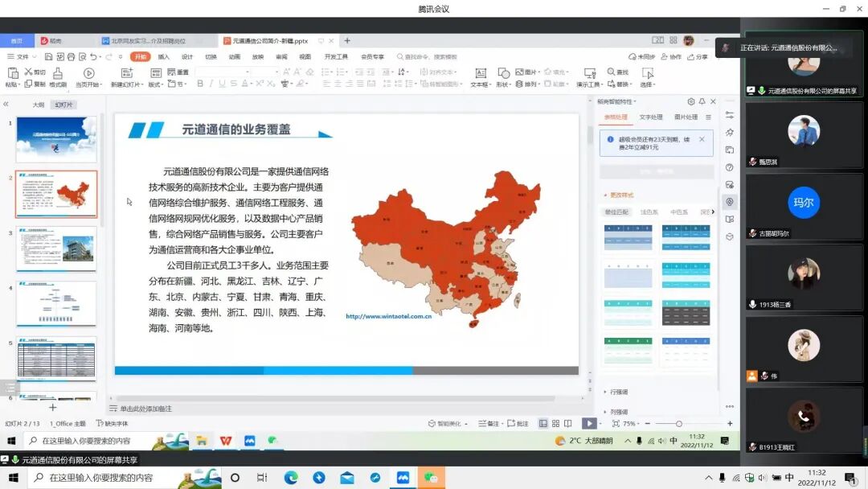Adjust the zoom slider handle
The height and width of the screenshot is (489, 868).
[678, 424]
